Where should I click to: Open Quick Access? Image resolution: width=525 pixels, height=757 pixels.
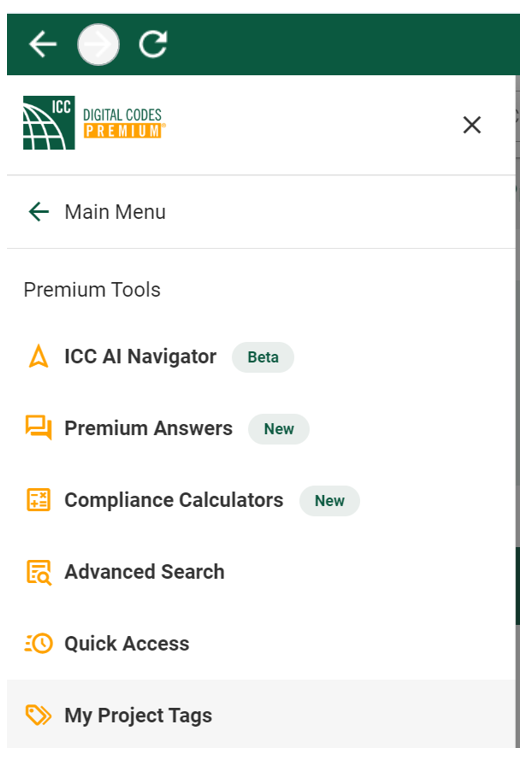pos(127,644)
